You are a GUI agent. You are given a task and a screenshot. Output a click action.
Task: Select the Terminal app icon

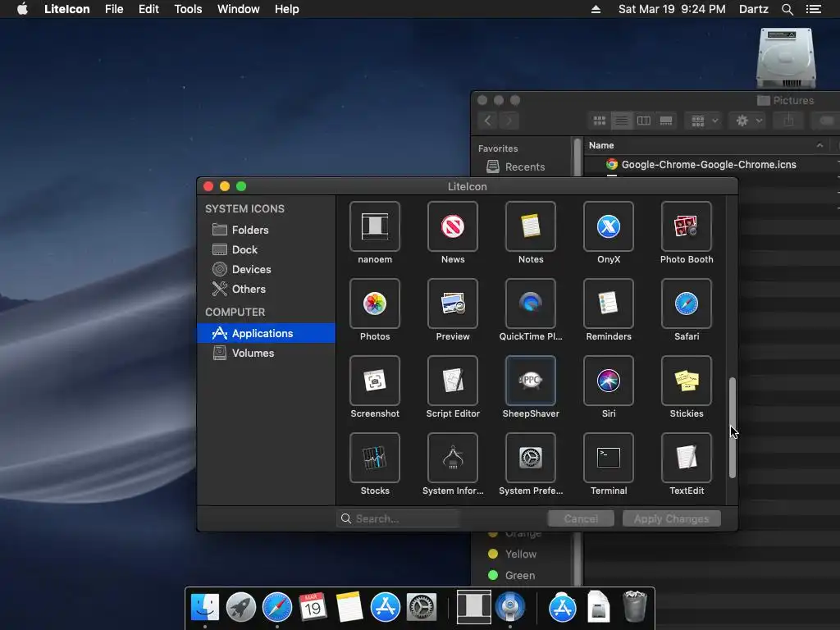tap(609, 458)
